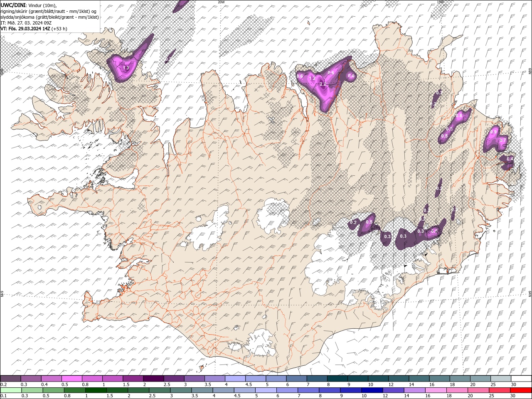Image resolution: width=532 pixels, height=399 pixels.
Task: Pick the violet 12 swatch in the rain legend
Action: [x=393, y=390]
